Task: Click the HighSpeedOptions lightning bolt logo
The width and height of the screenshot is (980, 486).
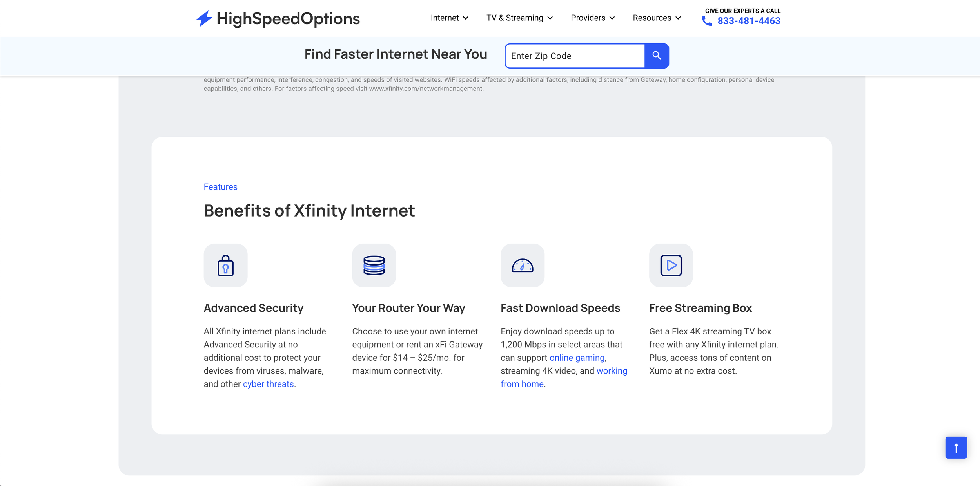Action: [204, 18]
